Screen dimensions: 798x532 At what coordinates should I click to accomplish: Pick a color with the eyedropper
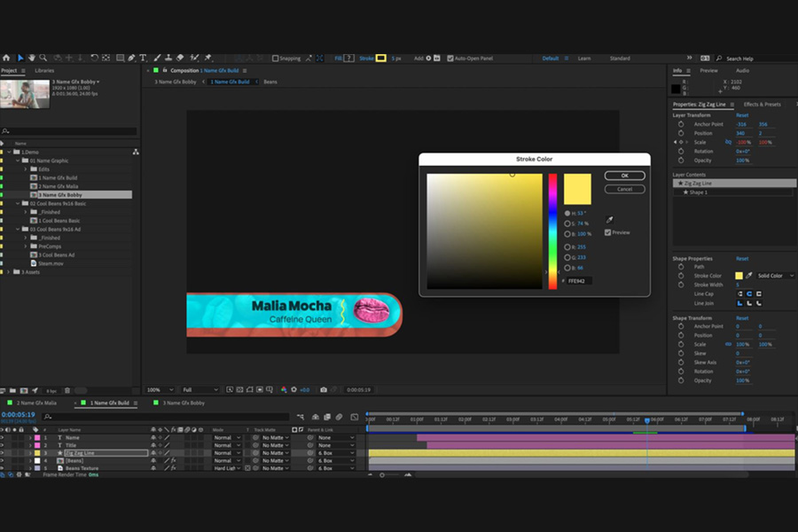(x=609, y=219)
